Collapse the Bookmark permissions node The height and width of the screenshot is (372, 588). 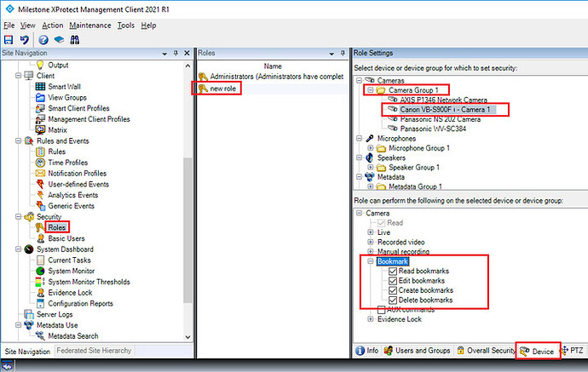click(x=370, y=261)
